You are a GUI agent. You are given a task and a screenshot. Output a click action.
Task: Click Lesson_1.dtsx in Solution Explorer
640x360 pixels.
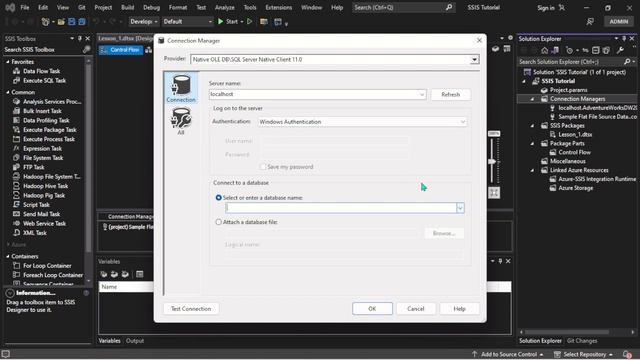pos(575,135)
